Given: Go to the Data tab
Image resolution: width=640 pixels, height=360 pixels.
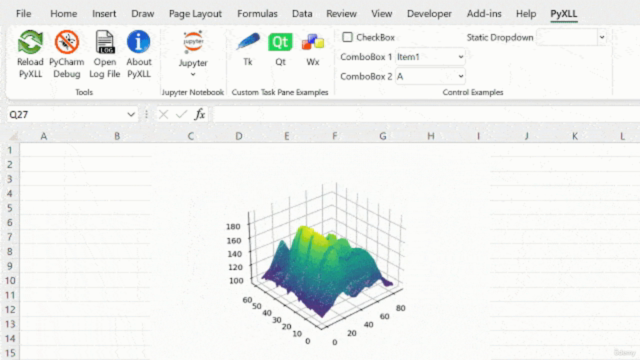Looking at the screenshot, I should point(302,13).
